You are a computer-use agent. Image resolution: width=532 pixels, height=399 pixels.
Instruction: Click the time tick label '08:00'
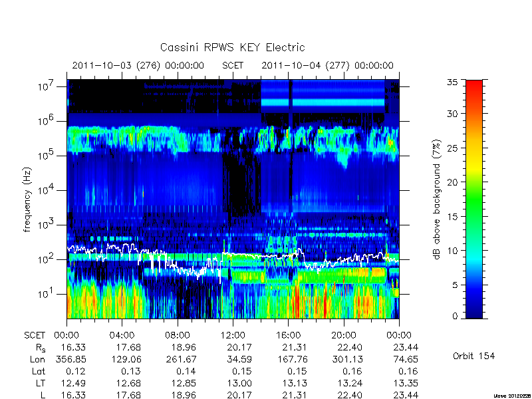[x=178, y=336]
